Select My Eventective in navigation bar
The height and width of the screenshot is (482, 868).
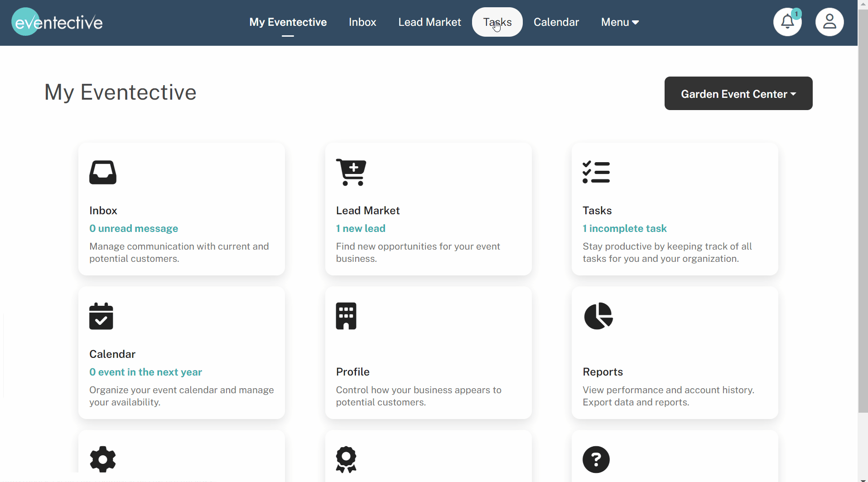[x=288, y=22]
